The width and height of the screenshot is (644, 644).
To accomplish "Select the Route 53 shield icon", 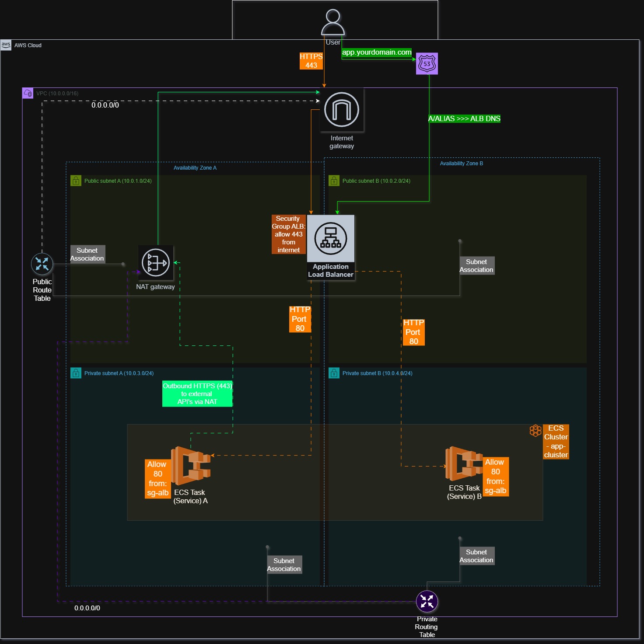I will click(x=427, y=64).
